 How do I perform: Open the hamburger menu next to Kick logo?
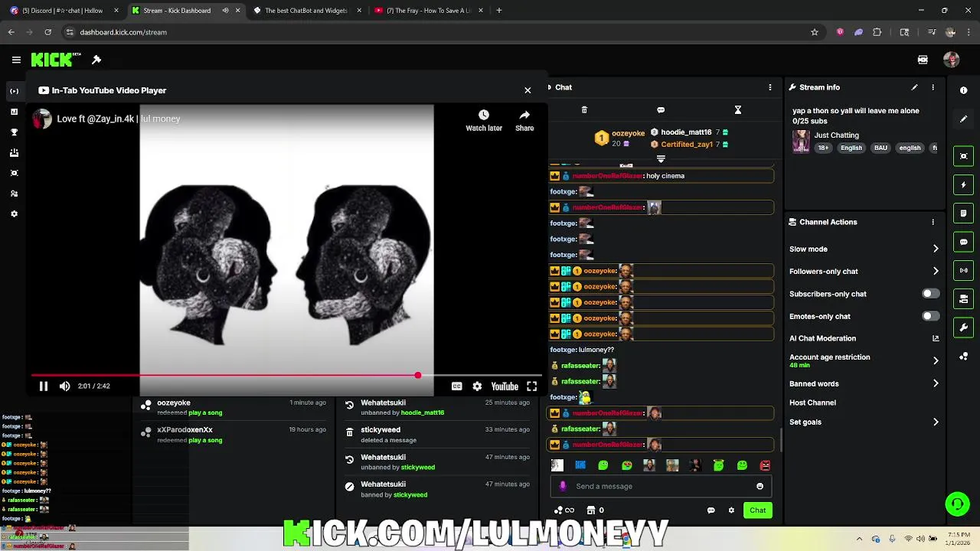click(16, 60)
